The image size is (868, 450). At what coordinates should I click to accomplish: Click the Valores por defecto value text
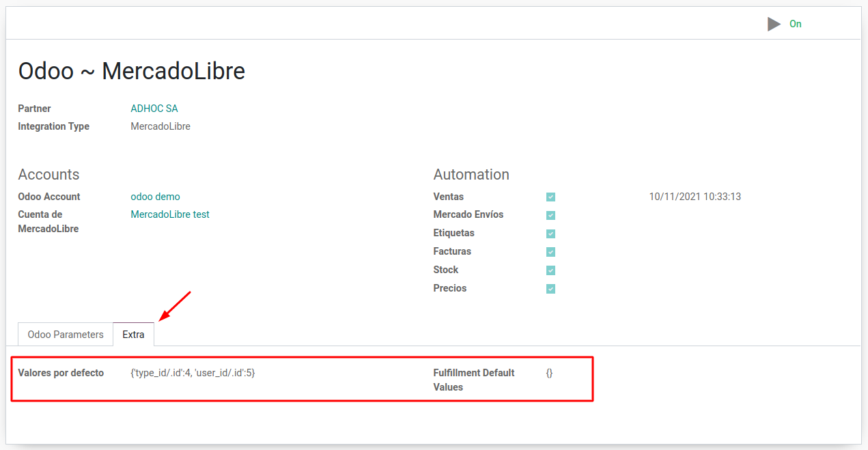point(193,373)
